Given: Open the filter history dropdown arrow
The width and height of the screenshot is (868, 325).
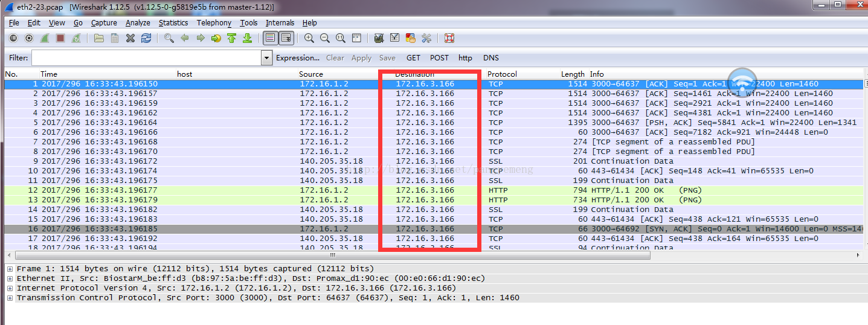Looking at the screenshot, I should coord(266,58).
